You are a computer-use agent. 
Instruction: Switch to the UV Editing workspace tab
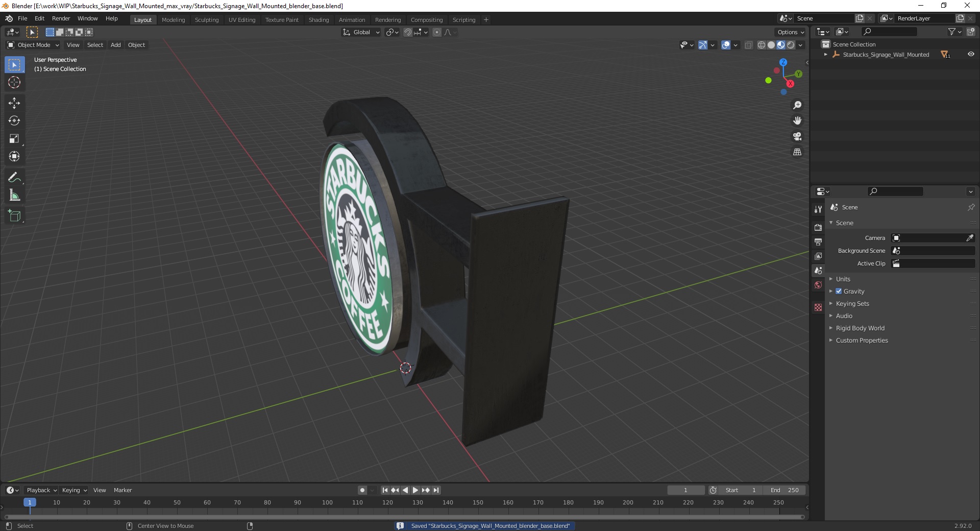click(242, 20)
